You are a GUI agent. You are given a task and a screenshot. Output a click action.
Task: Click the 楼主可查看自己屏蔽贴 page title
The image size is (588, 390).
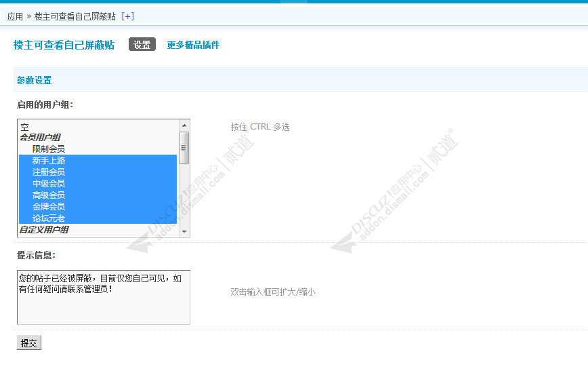tap(64, 45)
